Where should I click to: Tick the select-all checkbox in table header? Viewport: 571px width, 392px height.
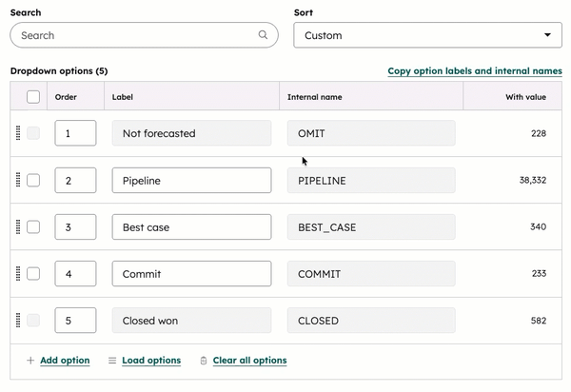point(33,97)
